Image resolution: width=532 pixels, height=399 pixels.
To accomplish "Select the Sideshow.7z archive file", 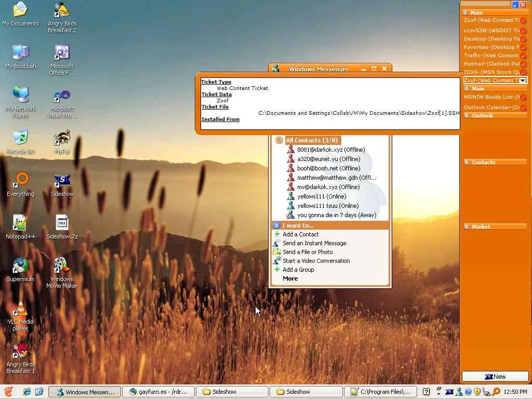I will click(62, 227).
